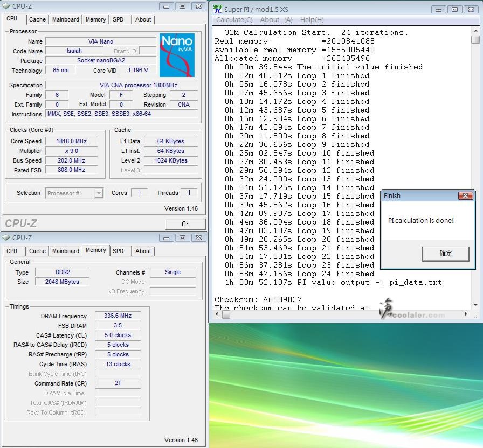
Task: Open the Cache tab in the processor CPU-Z window
Action: click(x=37, y=19)
